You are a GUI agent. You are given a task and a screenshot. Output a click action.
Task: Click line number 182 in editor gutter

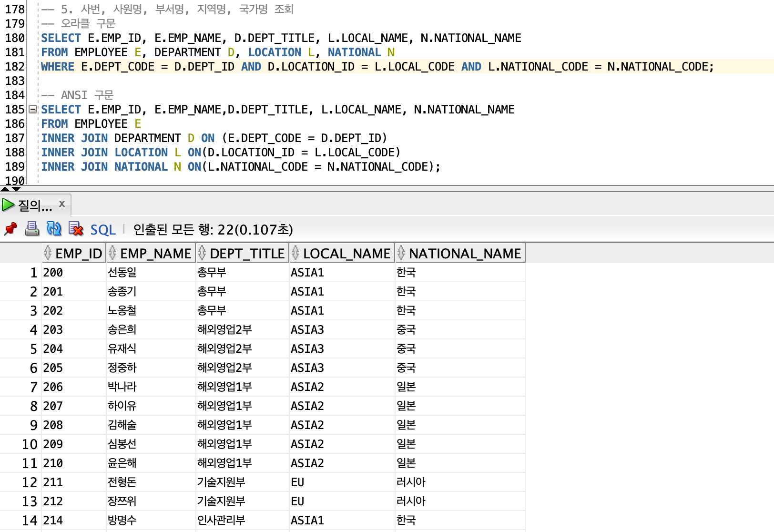pyautogui.click(x=15, y=66)
